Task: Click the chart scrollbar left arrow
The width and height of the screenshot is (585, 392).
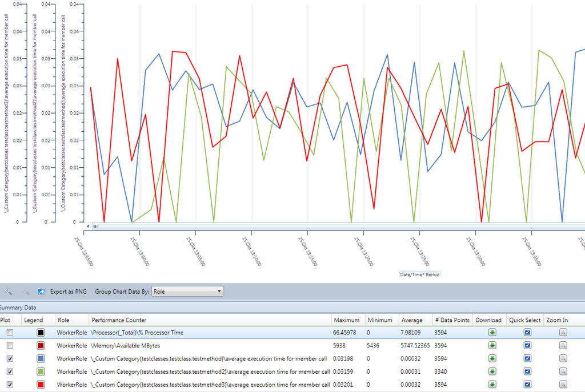Action: [x=87, y=227]
